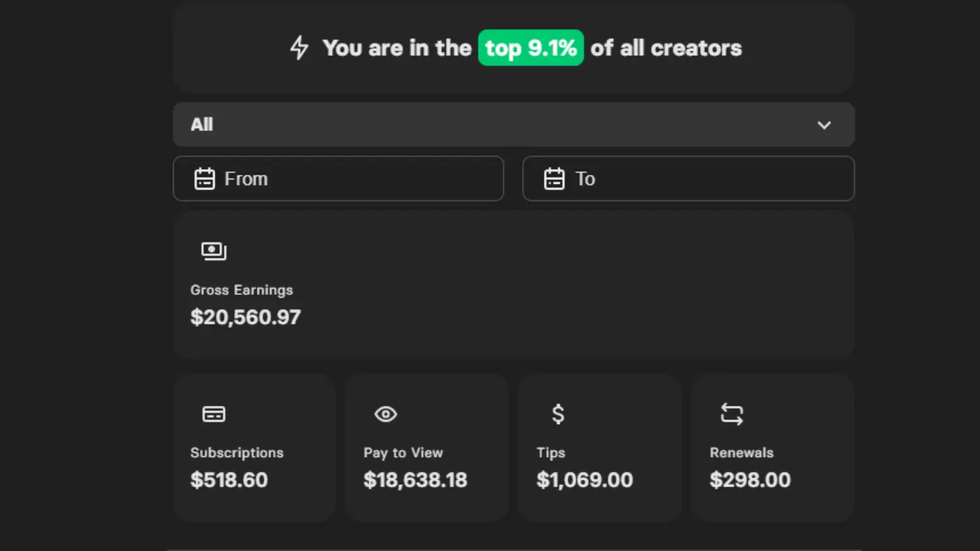This screenshot has width=980, height=551.
Task: Click the Renewals repeat arrows icon
Action: click(x=732, y=414)
